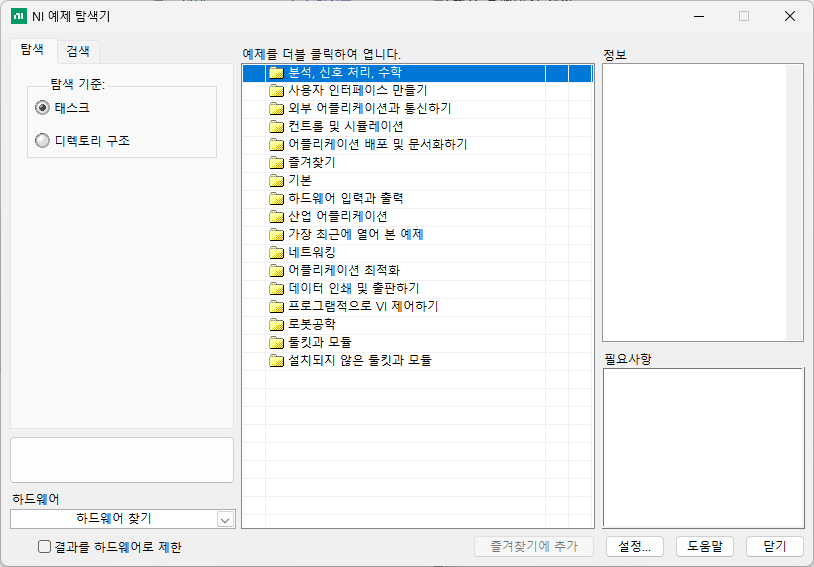The width and height of the screenshot is (814, 567).
Task: Select the 설치되지 않은 툴킷과 모듈 text
Action: coord(360,360)
